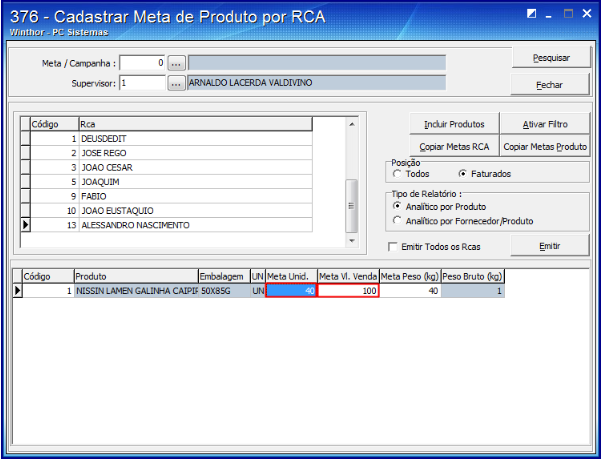Click Peso Bruto cell with value 1

coord(473,291)
